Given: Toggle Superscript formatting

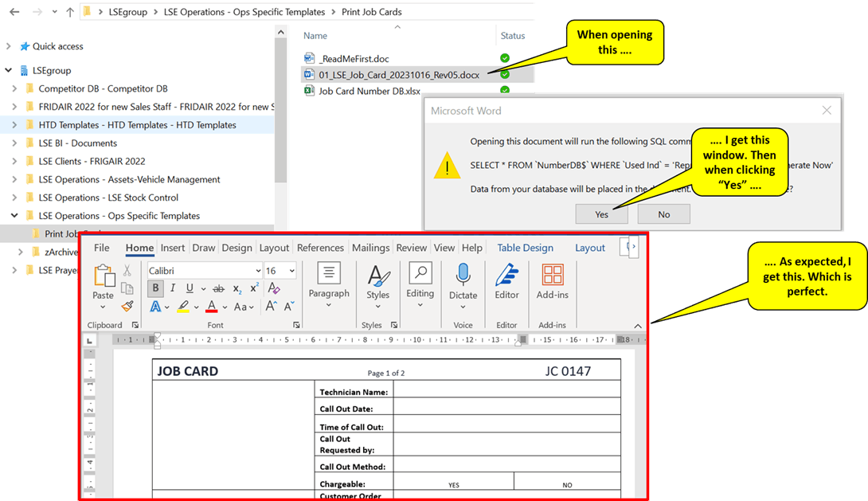Looking at the screenshot, I should [x=254, y=288].
